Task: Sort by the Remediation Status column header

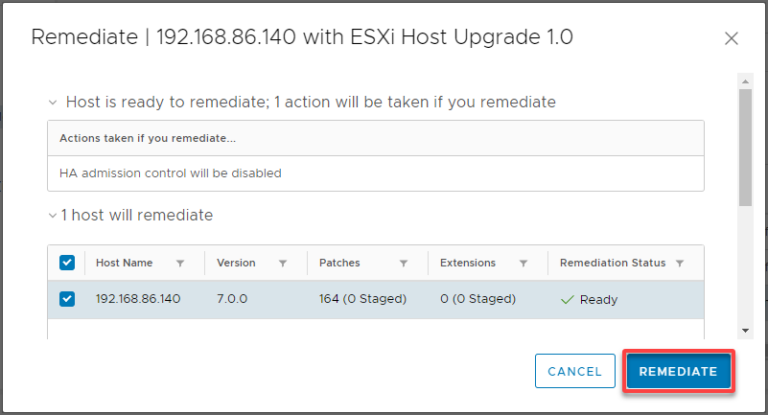Action: pos(612,263)
